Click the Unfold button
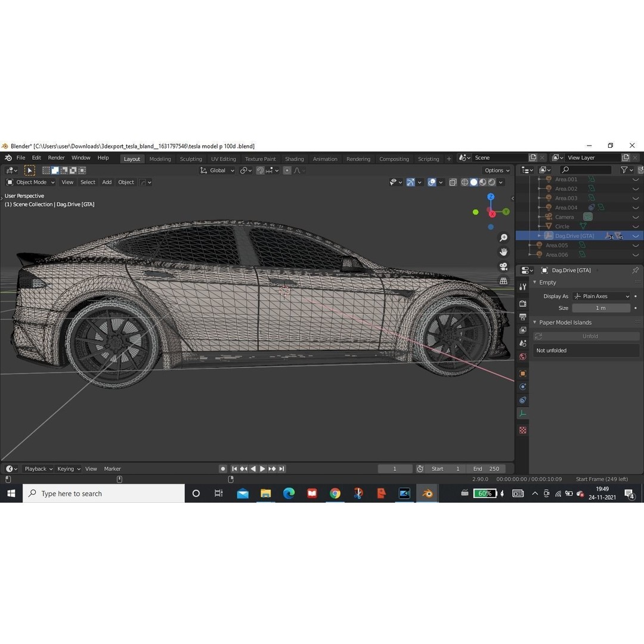644x644 pixels. tap(586, 336)
